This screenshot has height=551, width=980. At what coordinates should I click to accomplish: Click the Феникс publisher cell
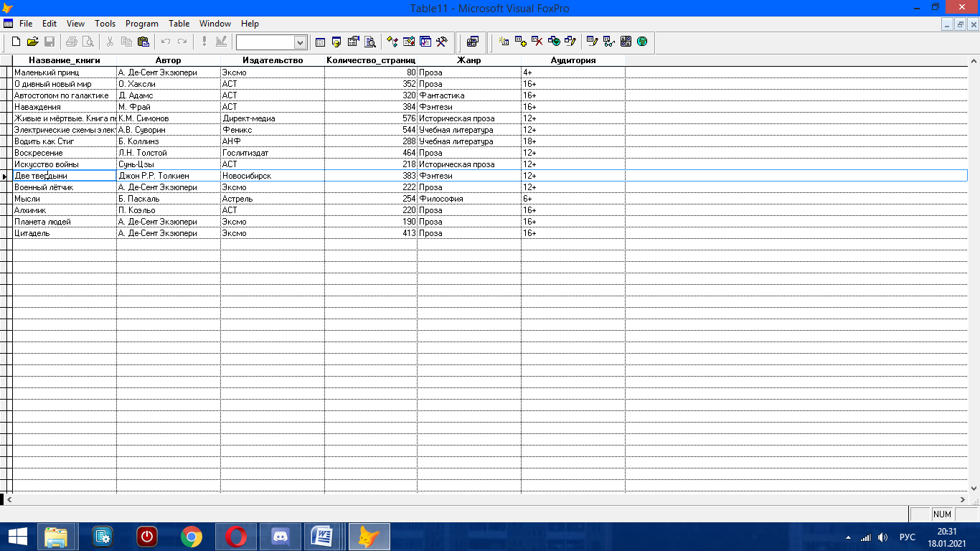pyautogui.click(x=272, y=130)
